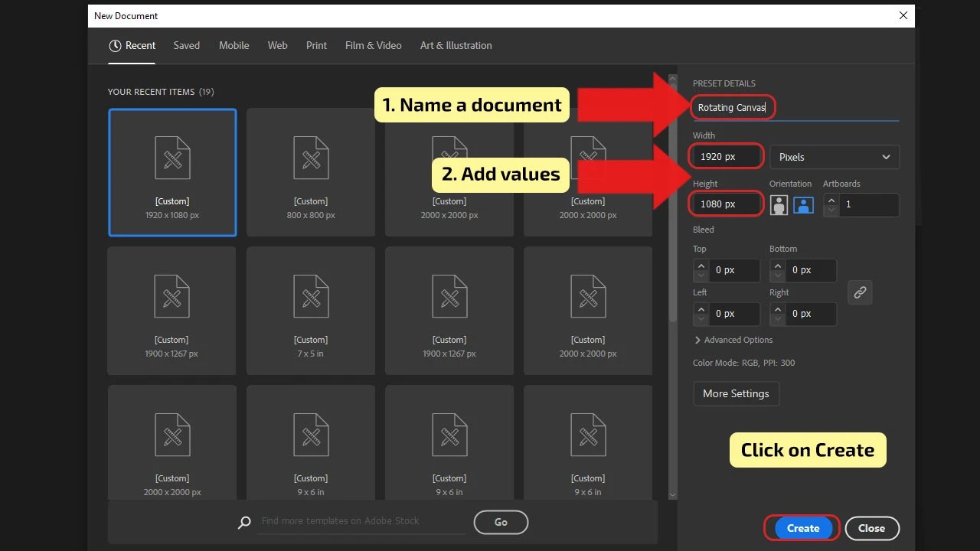
Task: Open More Settings
Action: click(736, 393)
